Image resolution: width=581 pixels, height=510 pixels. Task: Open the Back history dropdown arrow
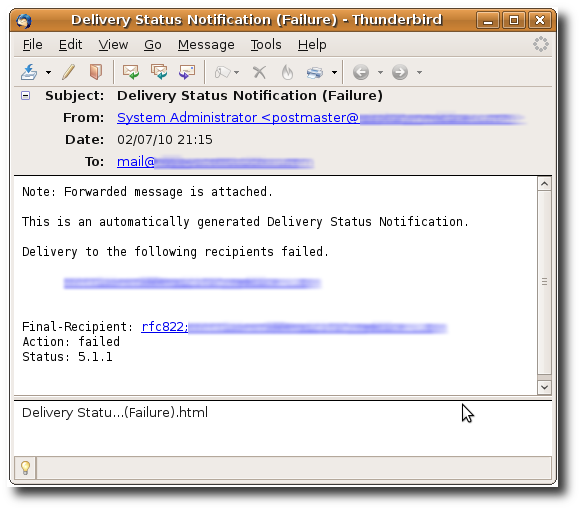(x=380, y=73)
